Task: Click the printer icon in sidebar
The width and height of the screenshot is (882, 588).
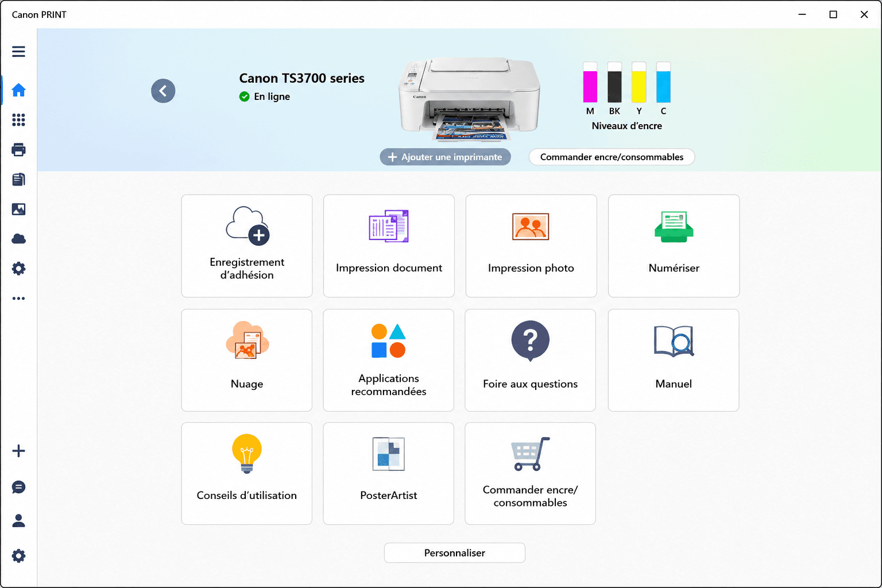Action: tap(18, 150)
